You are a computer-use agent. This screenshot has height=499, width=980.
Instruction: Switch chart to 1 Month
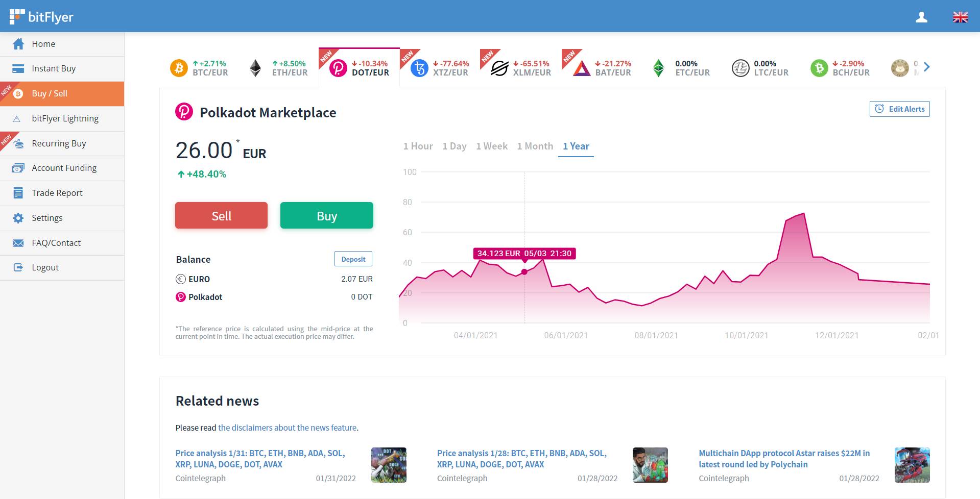click(535, 146)
